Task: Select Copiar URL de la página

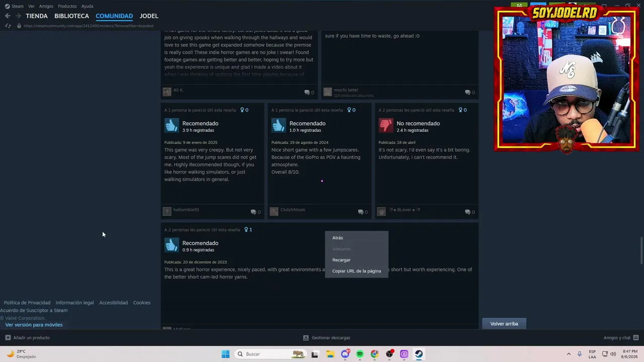Action: coord(357,271)
